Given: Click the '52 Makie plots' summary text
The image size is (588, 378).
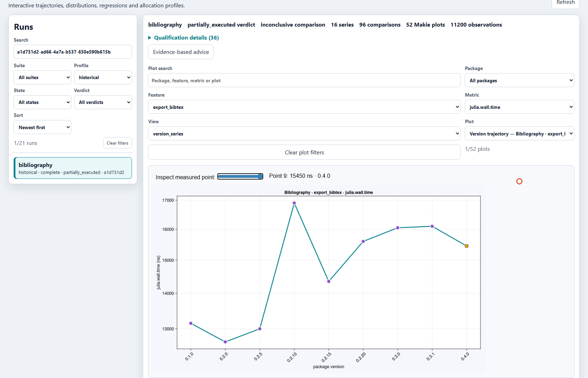Looking at the screenshot, I should click(425, 25).
